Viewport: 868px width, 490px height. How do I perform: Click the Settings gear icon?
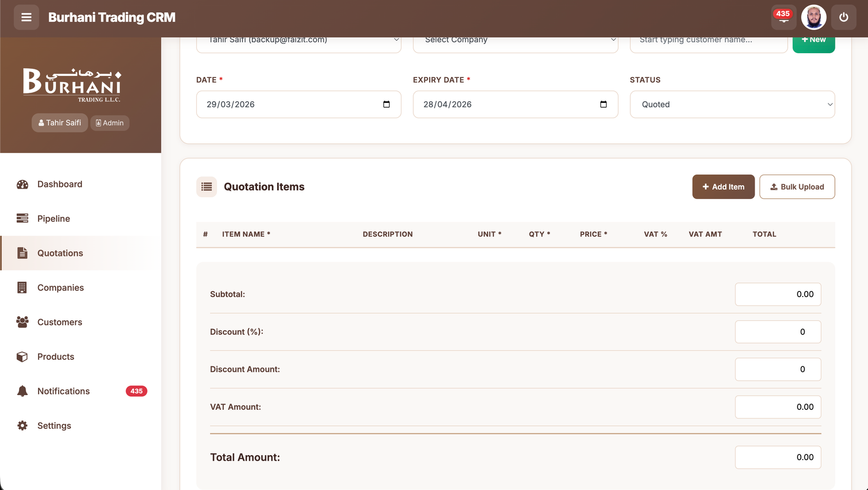tap(22, 425)
